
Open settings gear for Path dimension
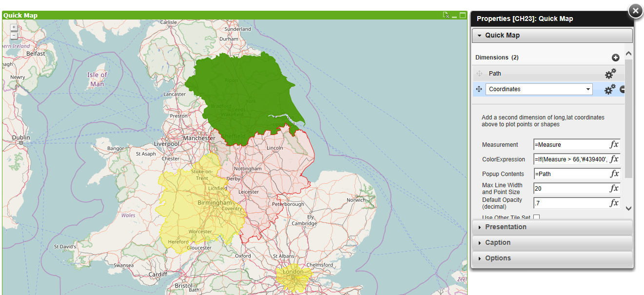pos(610,74)
